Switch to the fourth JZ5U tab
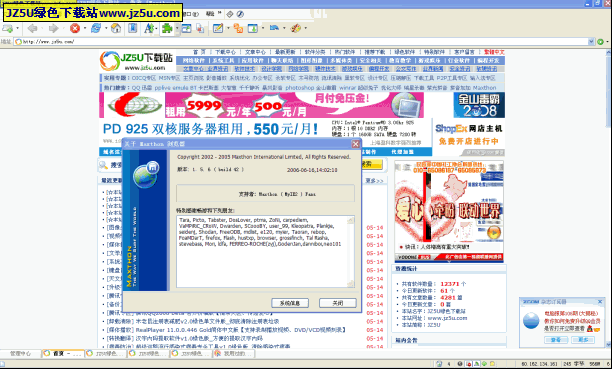This screenshot has width=612, height=369. pos(191,353)
